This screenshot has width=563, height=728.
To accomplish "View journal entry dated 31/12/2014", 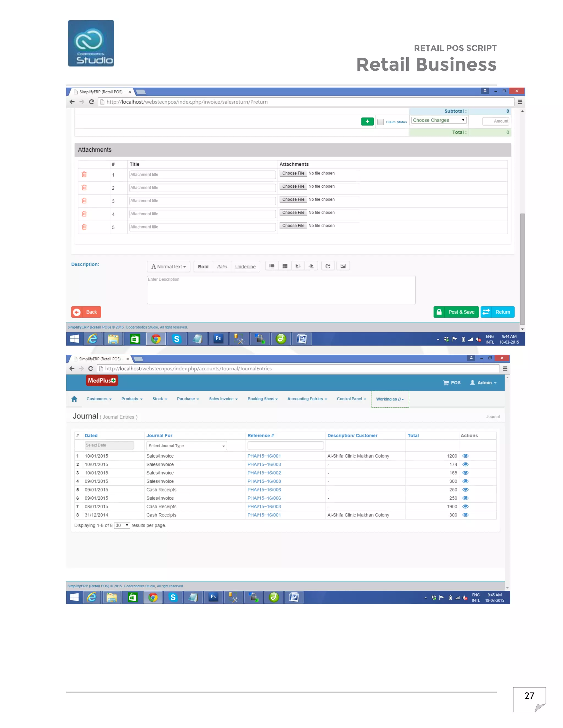I will pos(466,515).
